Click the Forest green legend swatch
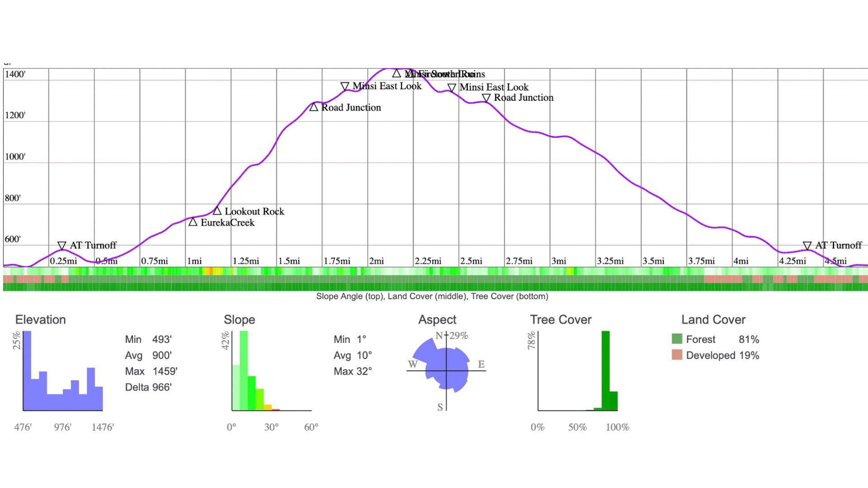The image size is (868, 488). click(x=677, y=339)
